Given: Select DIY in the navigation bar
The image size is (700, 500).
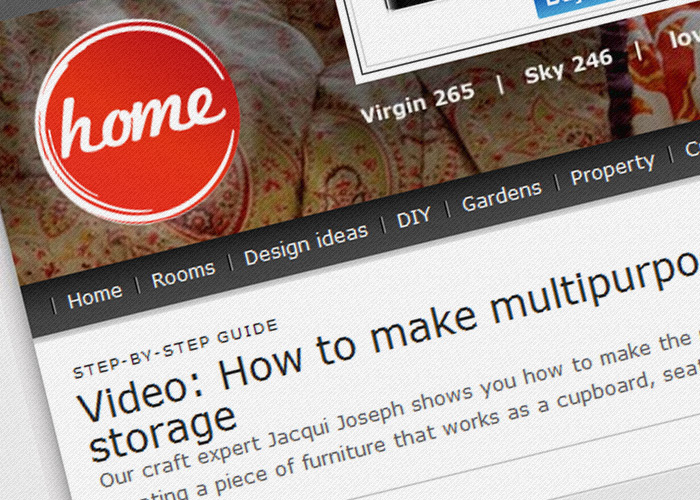Looking at the screenshot, I should point(413,217).
